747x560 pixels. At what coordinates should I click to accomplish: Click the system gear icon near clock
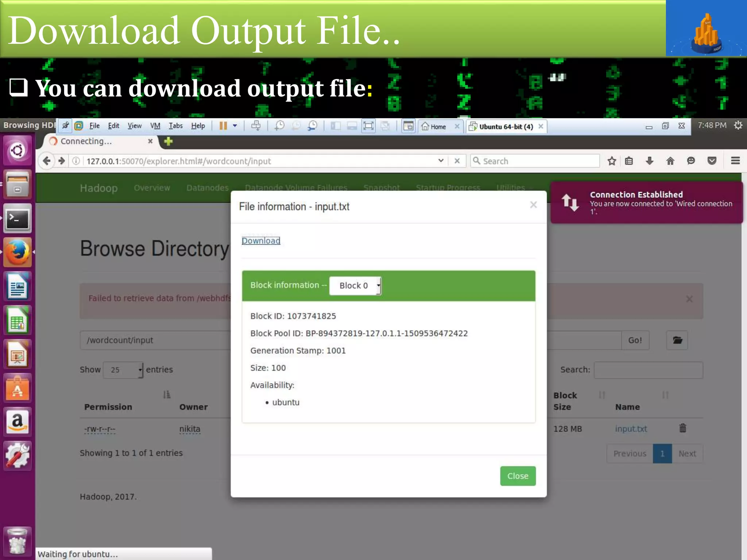tap(738, 125)
